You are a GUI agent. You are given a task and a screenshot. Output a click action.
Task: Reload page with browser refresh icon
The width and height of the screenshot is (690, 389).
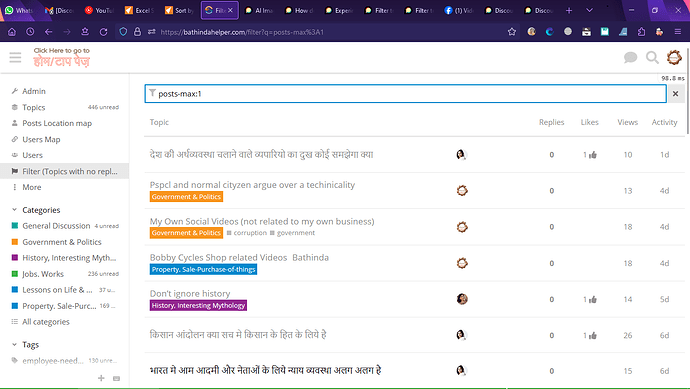103,32
